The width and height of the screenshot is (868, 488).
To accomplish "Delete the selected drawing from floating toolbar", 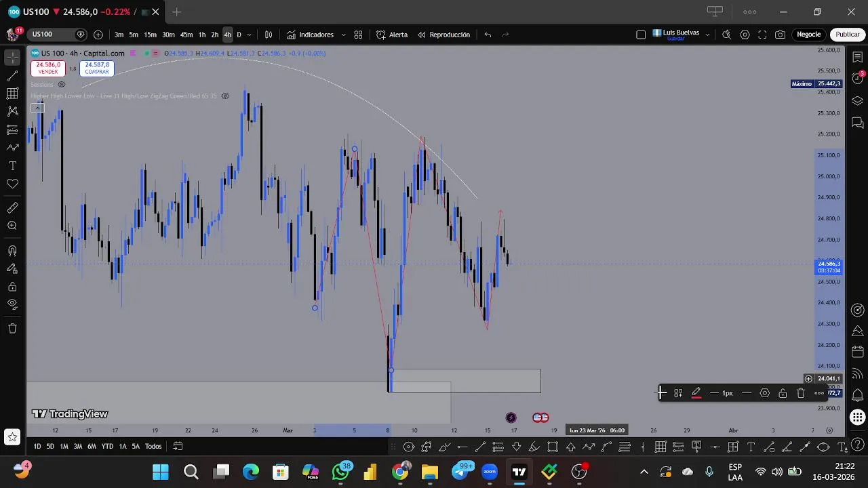I will click(x=801, y=393).
